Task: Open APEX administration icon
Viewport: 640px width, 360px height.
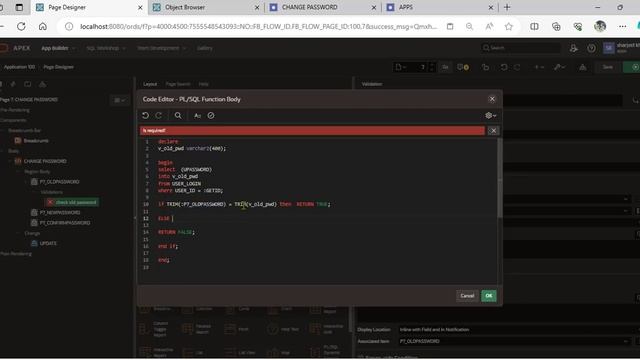Action: click(573, 48)
